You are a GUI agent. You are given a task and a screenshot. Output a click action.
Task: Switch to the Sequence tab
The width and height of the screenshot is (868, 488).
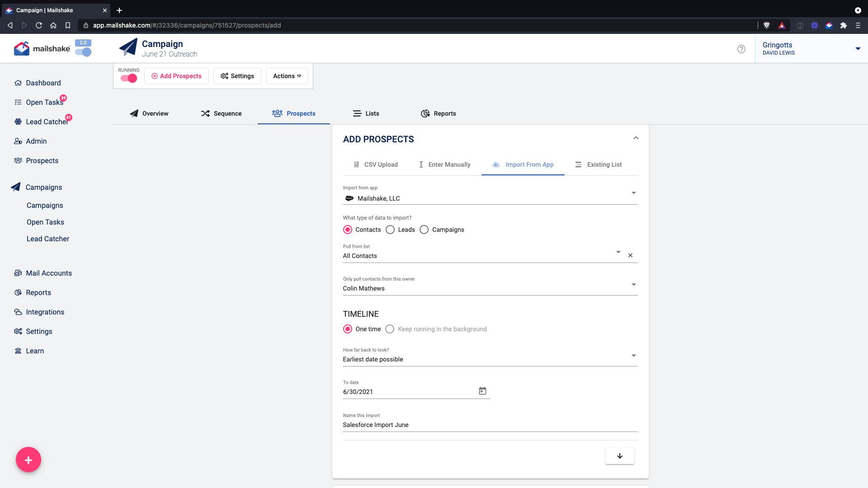(x=221, y=113)
